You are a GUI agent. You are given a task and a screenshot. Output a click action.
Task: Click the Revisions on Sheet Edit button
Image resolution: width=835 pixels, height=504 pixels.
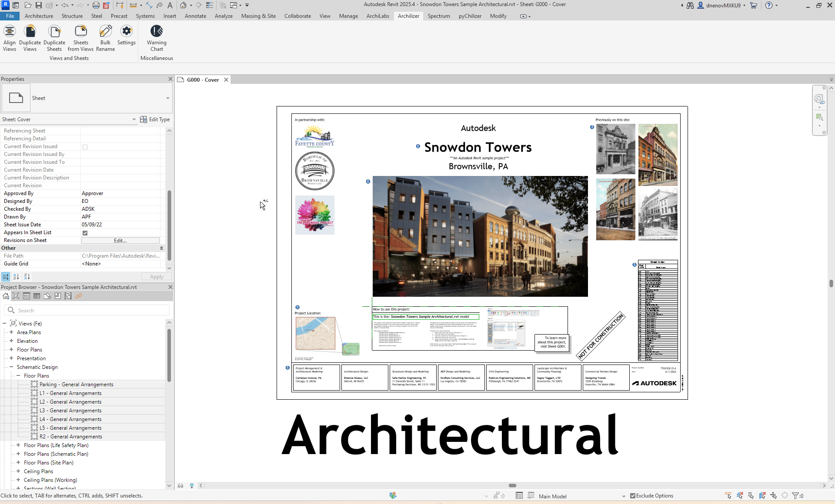pyautogui.click(x=120, y=241)
